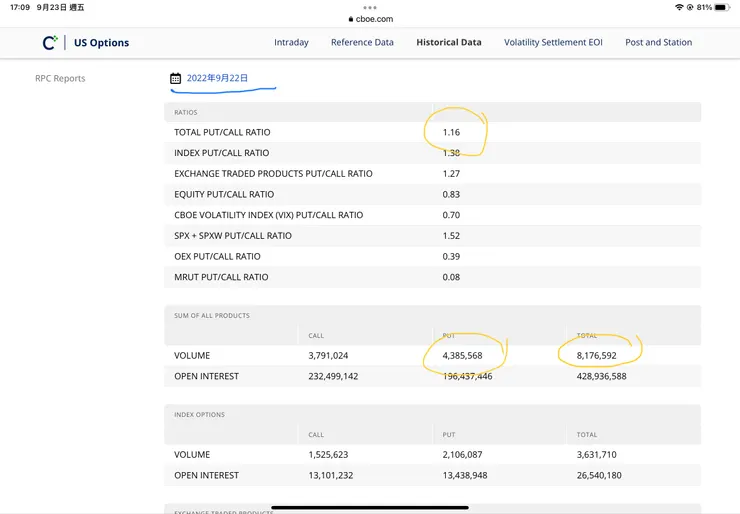Open the Intraday menu
740x514 pixels.
tap(291, 43)
